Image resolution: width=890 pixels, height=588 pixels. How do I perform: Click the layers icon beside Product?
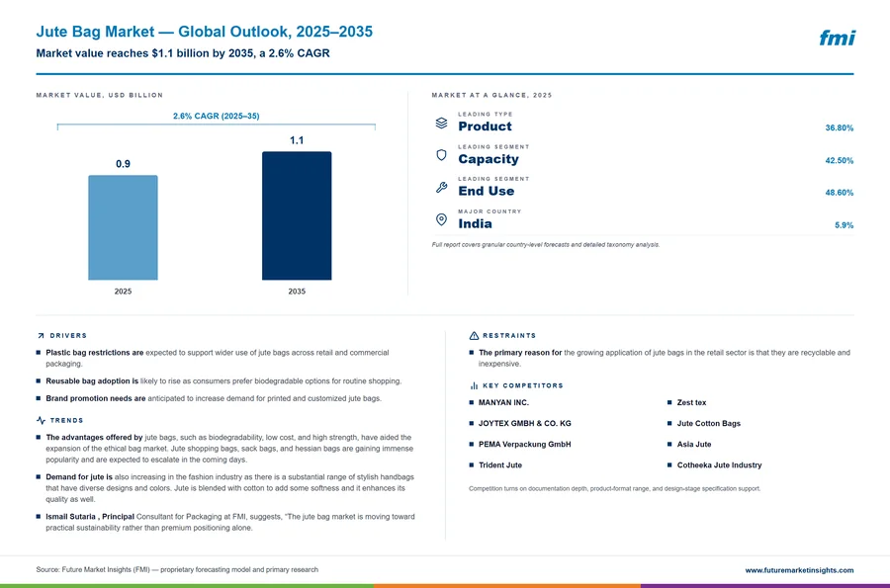click(442, 124)
